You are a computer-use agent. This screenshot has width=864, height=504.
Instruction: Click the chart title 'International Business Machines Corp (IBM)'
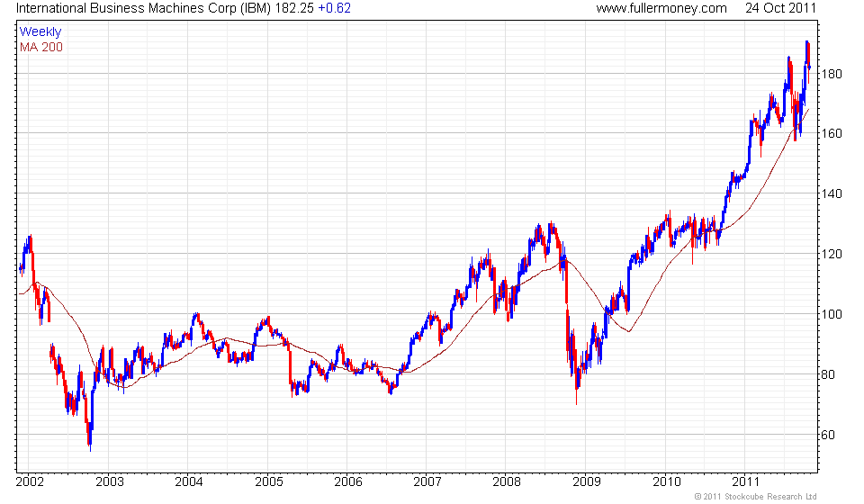143,8
